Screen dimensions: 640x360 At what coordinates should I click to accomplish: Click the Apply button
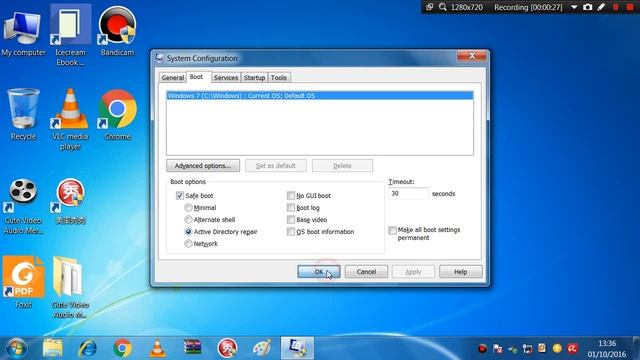(413, 272)
